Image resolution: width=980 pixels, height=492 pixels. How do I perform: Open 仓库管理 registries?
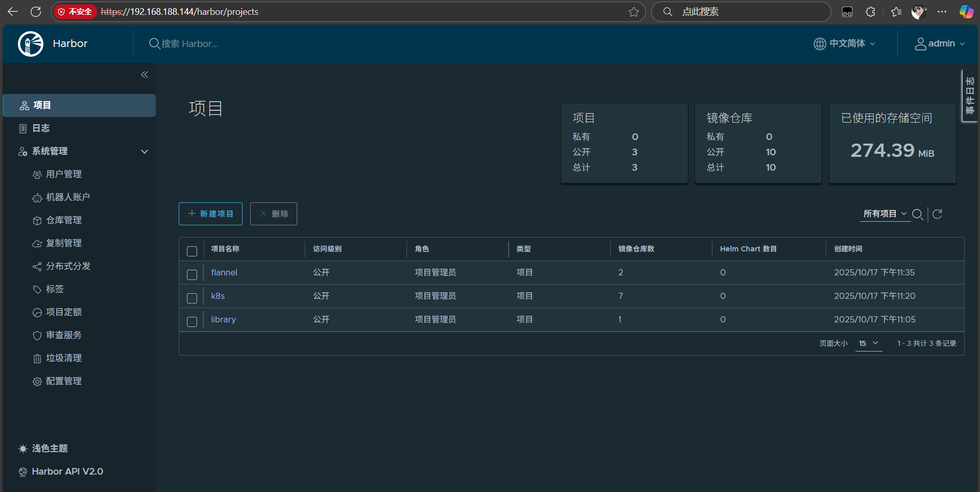(64, 220)
